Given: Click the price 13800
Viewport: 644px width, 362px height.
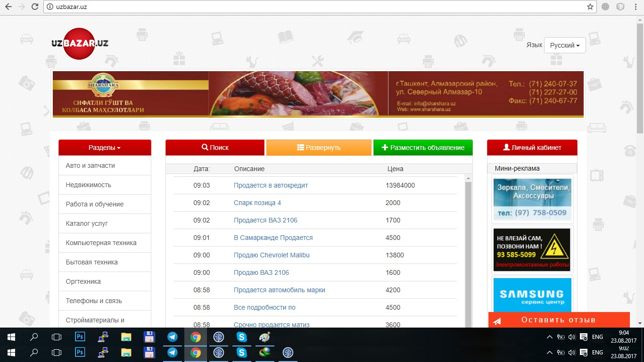Looking at the screenshot, I should pyautogui.click(x=395, y=255).
